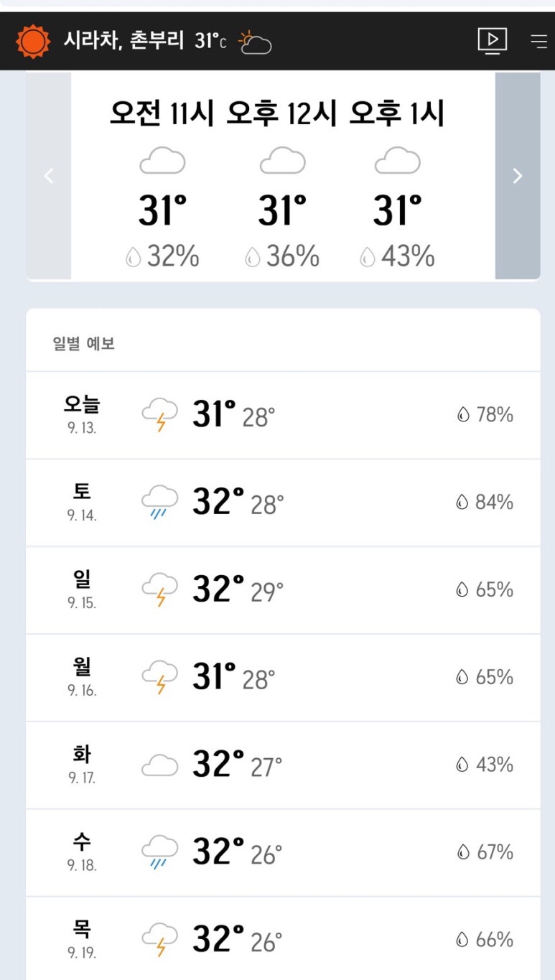Open the hamburger menu icon
This screenshot has height=980, width=555.
pyautogui.click(x=538, y=41)
